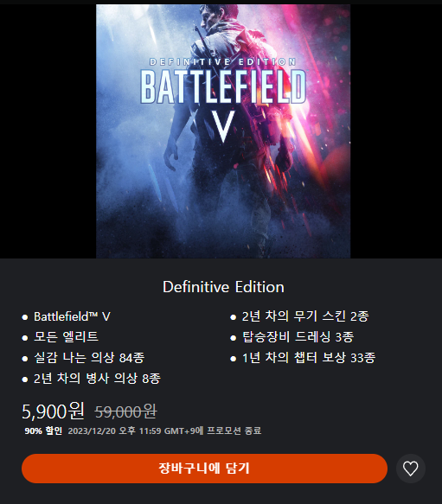Click the Battlefield™ V list item
The width and height of the screenshot is (442, 504).
point(72,316)
